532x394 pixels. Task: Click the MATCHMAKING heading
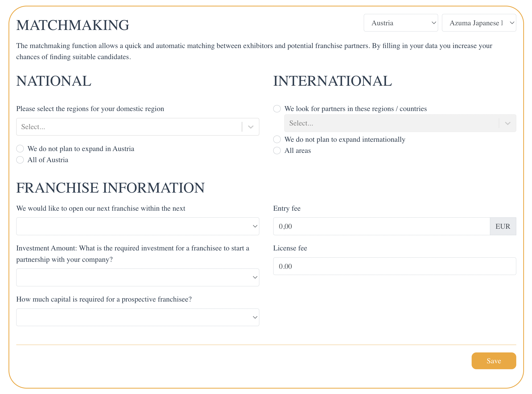coord(73,25)
